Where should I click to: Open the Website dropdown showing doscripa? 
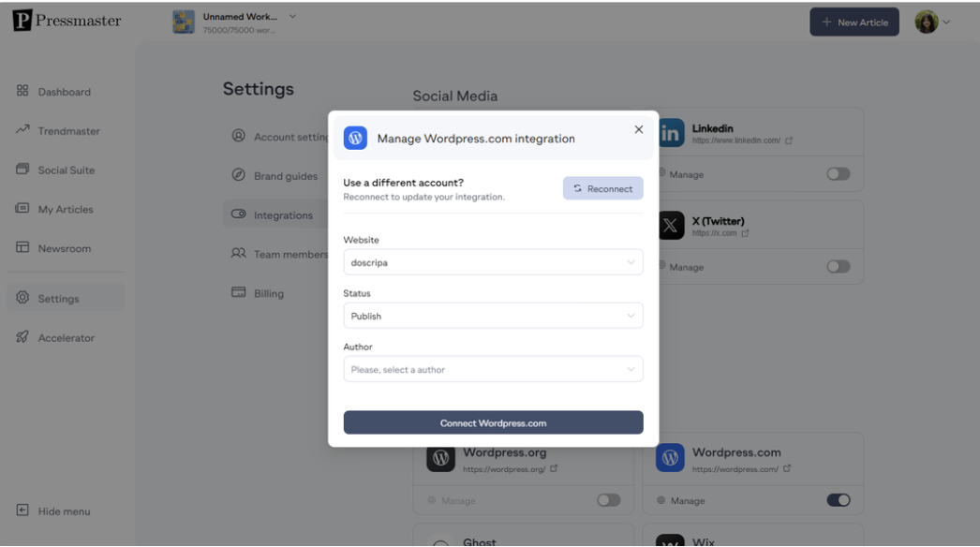(493, 262)
